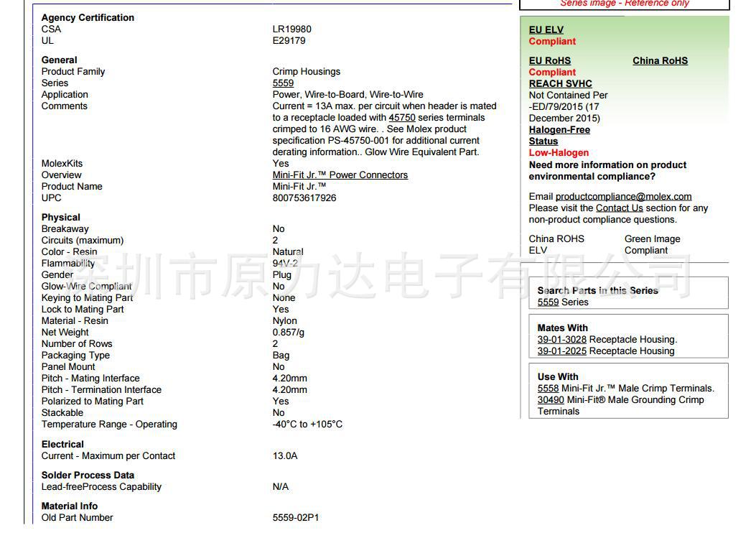Click the Use With heading

(x=558, y=376)
